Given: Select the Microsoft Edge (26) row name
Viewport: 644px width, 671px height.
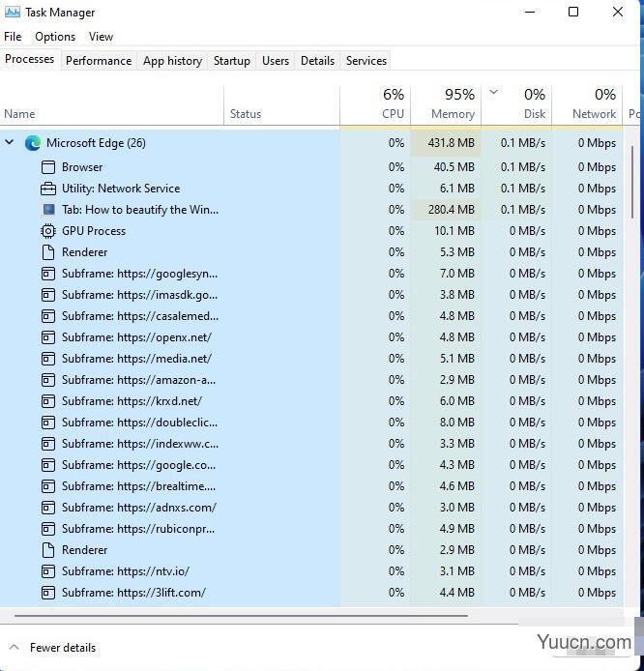Looking at the screenshot, I should click(97, 143).
